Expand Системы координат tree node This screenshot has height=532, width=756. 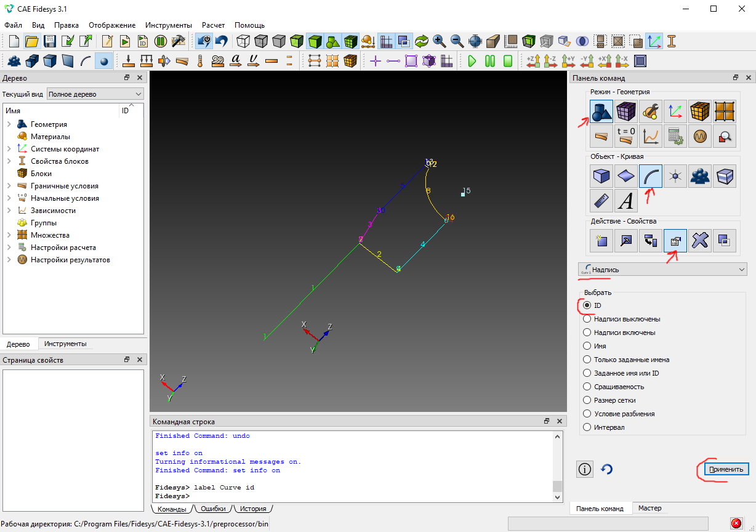pos(9,149)
